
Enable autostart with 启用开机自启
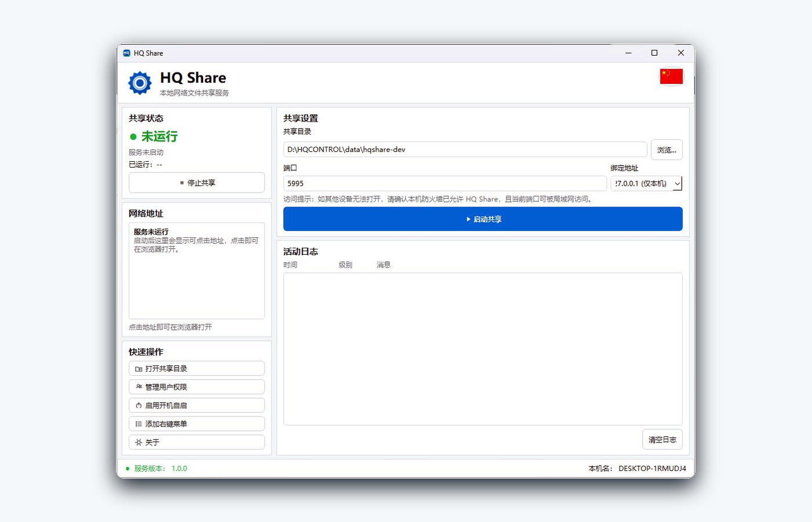[x=197, y=405]
